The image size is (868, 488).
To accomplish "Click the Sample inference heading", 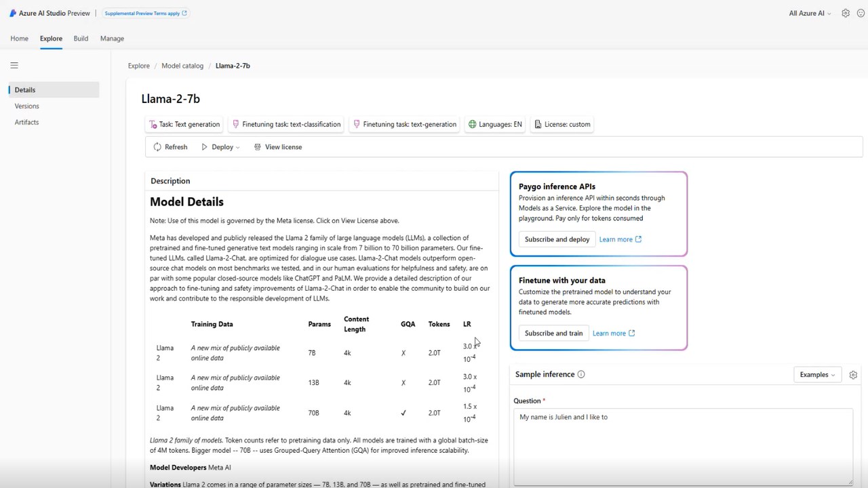I will click(545, 374).
